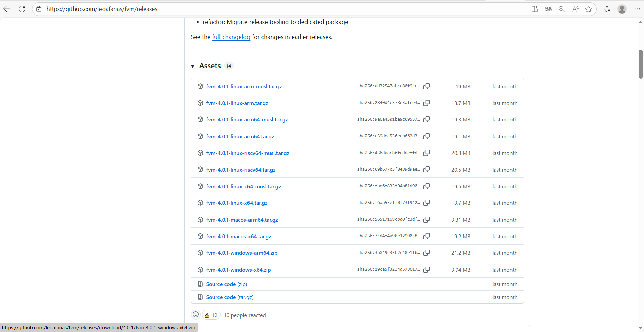The width and height of the screenshot is (644, 332).
Task: Open the full changelog link
Action: point(231,37)
